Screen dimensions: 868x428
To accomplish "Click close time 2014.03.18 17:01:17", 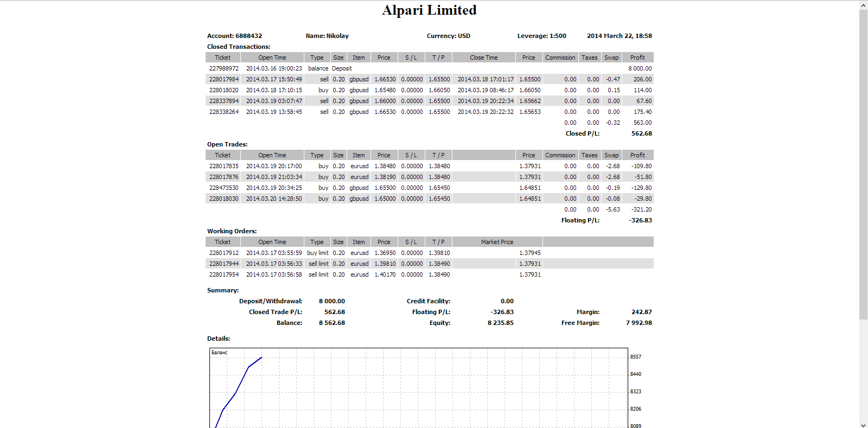I will point(486,79).
